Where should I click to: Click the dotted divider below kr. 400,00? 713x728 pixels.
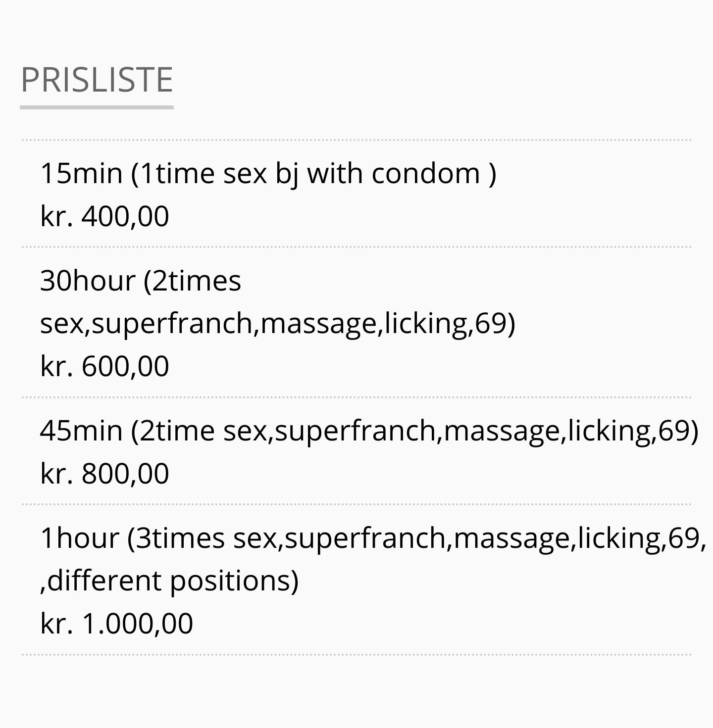tap(356, 246)
